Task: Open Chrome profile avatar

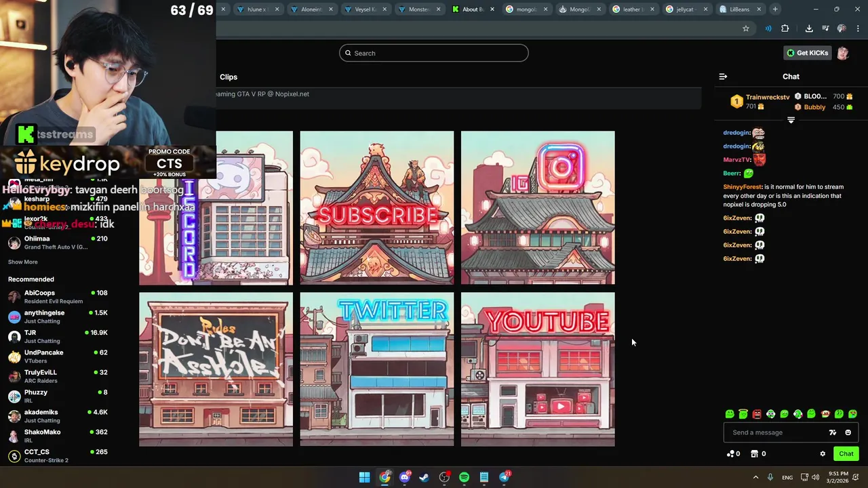Action: (x=842, y=28)
